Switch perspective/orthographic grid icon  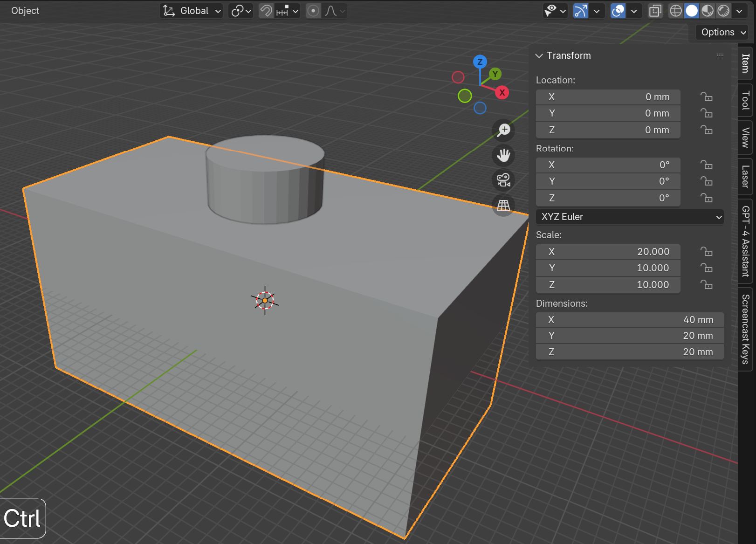pyautogui.click(x=503, y=205)
